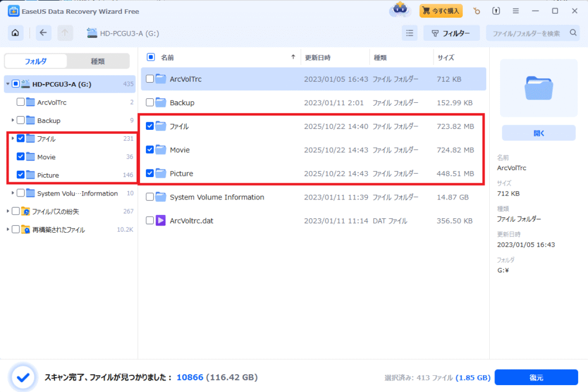This screenshot has width=588, height=392.
Task: Check the ArcVolTrc folder checkbox in list
Action: (150, 79)
